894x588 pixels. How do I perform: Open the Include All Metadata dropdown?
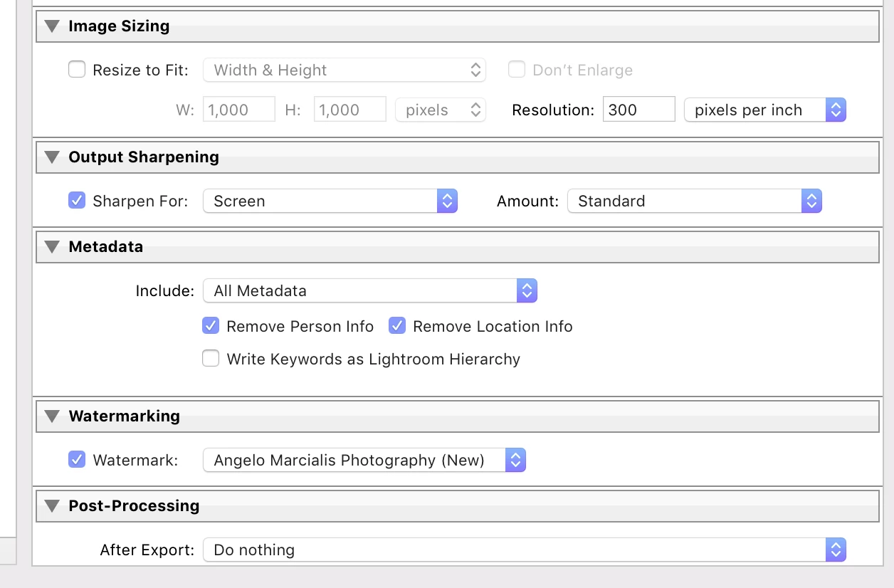[x=369, y=290]
